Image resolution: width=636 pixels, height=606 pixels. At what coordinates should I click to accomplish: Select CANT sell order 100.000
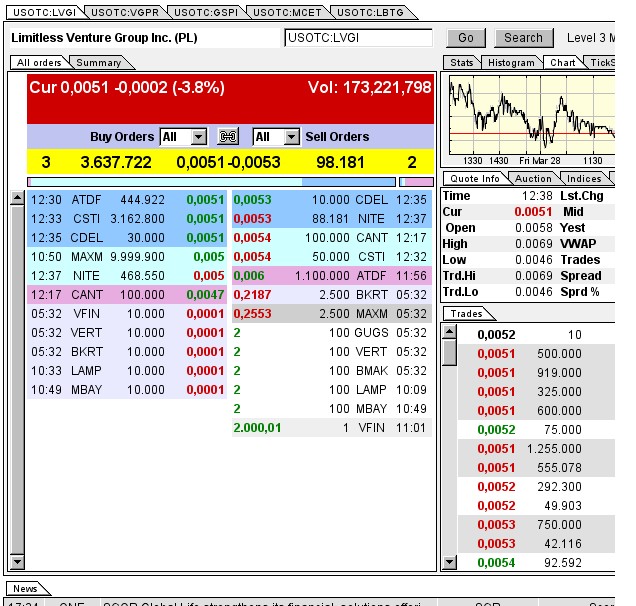point(332,238)
